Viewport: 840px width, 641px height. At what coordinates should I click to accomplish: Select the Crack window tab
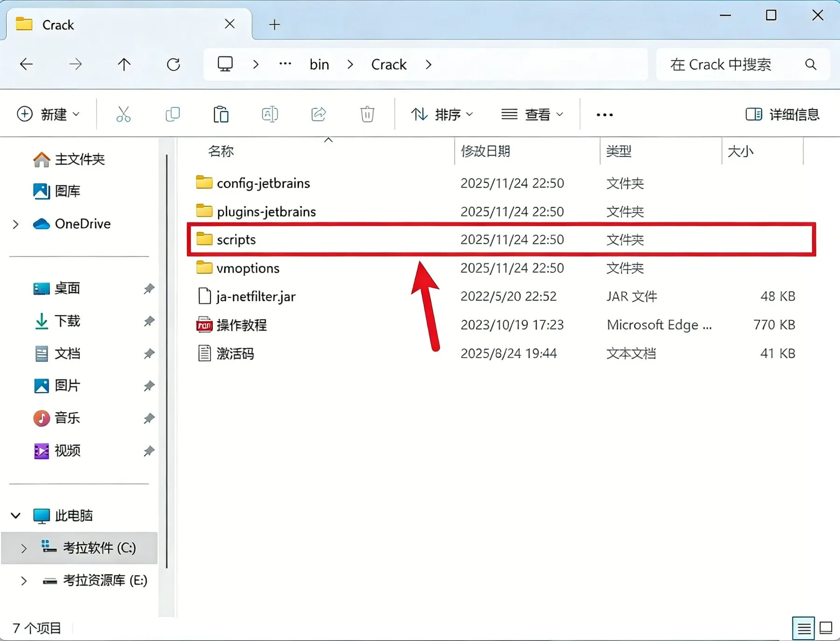pos(129,25)
